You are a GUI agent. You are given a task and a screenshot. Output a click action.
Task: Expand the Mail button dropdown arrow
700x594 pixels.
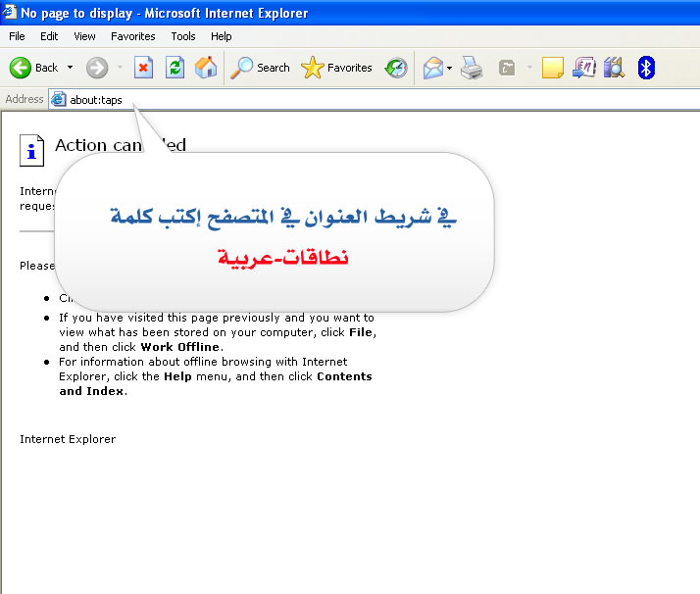point(450,68)
